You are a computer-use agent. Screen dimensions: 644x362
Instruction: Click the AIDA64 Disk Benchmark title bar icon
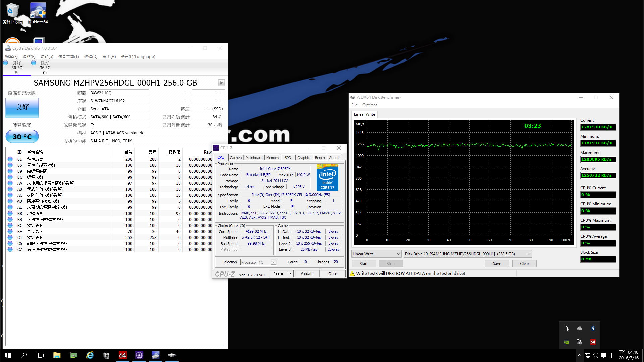353,97
